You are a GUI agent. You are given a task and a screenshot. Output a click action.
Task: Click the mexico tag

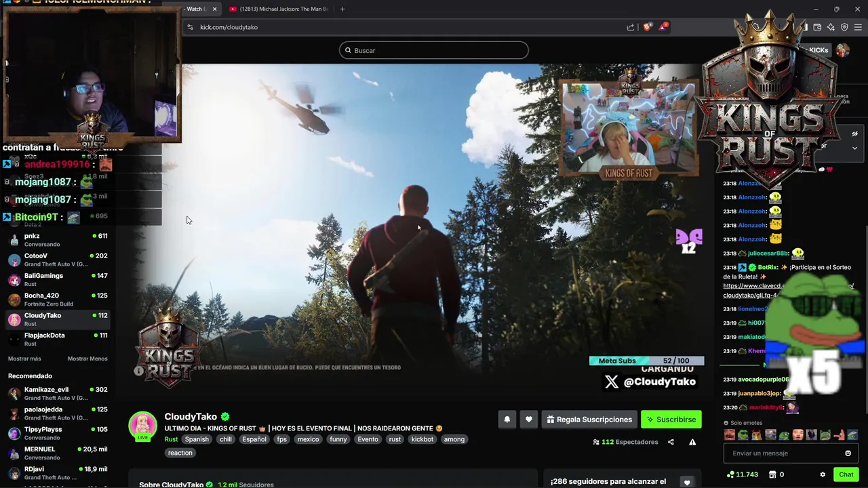308,439
